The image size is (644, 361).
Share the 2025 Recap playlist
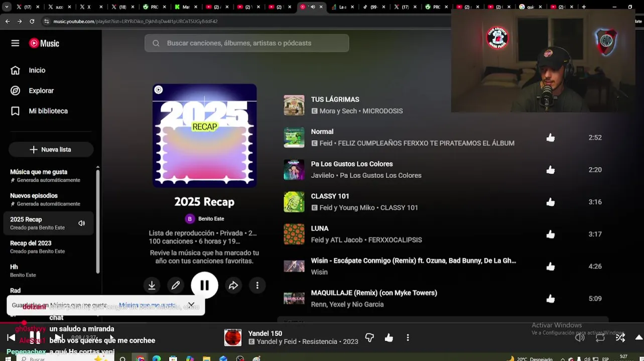233,285
